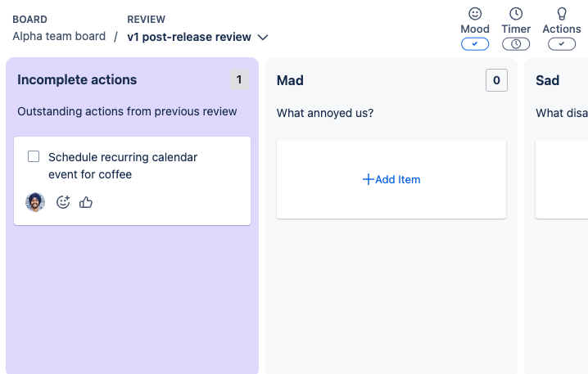Screen dimensions: 588x374
Task: Click the Timer clock icon
Action: (x=516, y=14)
